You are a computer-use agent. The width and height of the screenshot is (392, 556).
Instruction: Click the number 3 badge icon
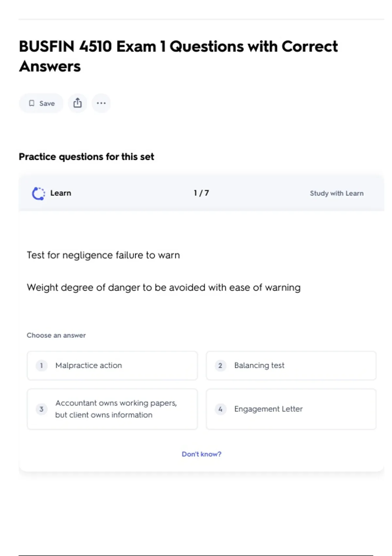point(41,409)
